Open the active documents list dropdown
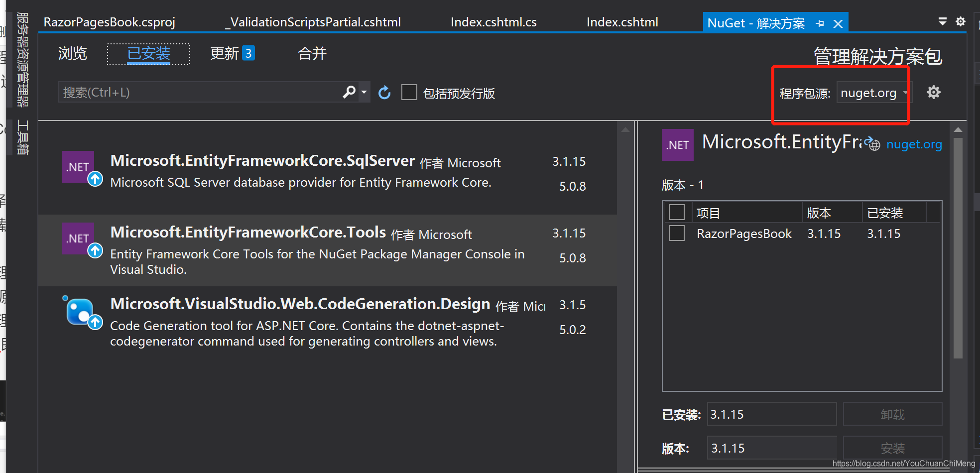Screen dimensions: 980x473 click(942, 21)
